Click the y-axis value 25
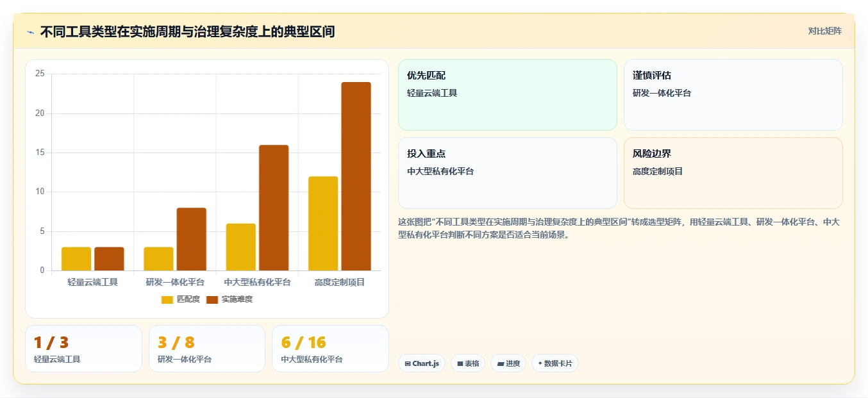Viewport: 868px width, 398px height. (x=40, y=74)
